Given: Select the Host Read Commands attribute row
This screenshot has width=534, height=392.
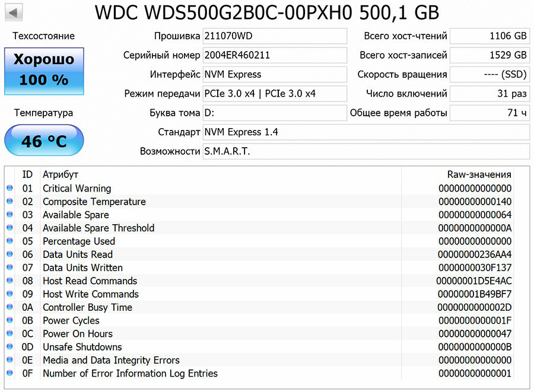Looking at the screenshot, I should pyautogui.click(x=90, y=281).
